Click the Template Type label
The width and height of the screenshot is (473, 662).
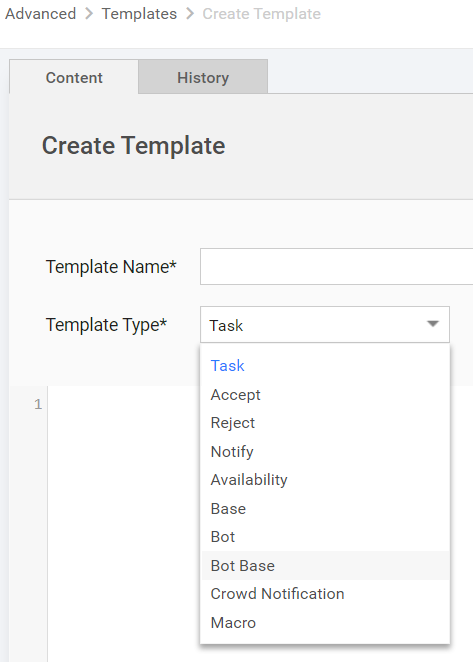coord(106,325)
